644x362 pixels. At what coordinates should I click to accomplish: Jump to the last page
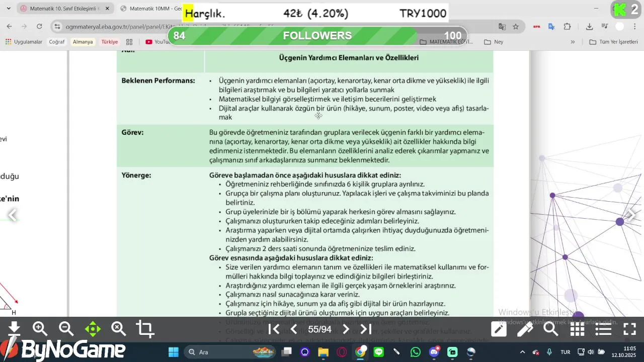(366, 329)
